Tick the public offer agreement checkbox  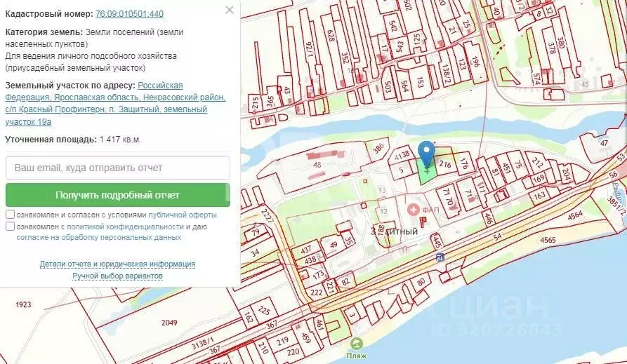[x=10, y=215]
